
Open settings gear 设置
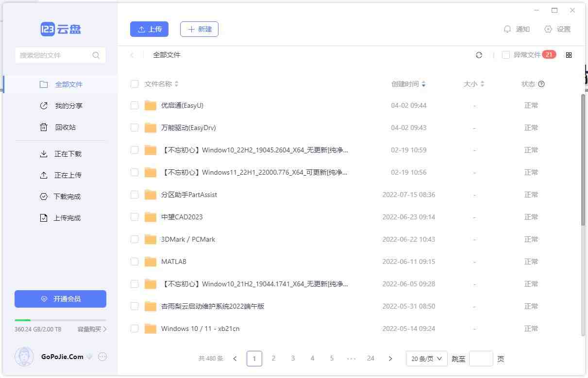(557, 29)
